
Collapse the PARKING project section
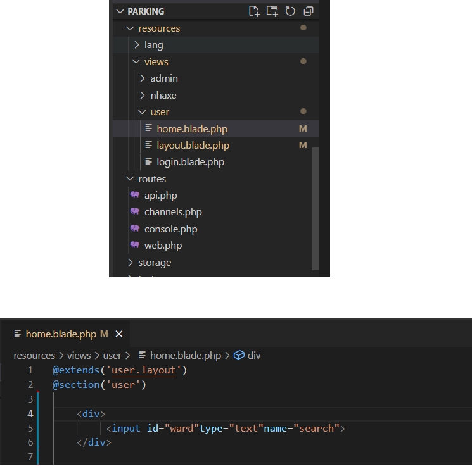click(x=119, y=11)
